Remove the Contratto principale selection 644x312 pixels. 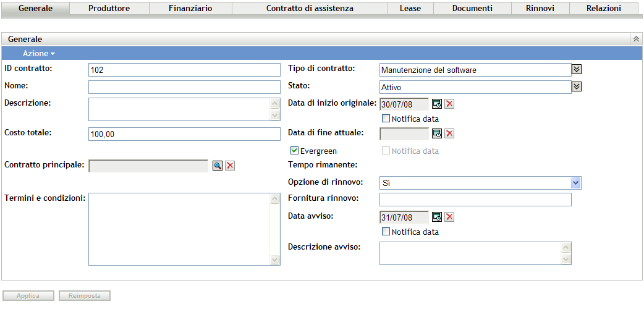pos(230,166)
